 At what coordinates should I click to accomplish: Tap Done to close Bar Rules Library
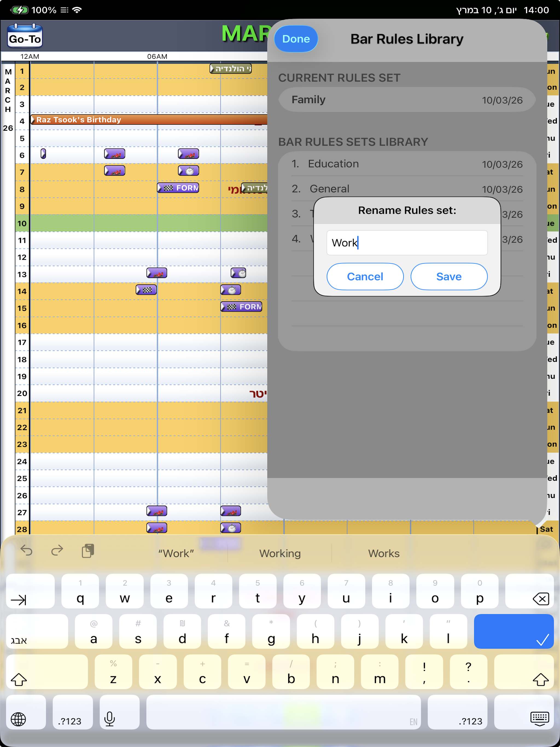(x=296, y=39)
